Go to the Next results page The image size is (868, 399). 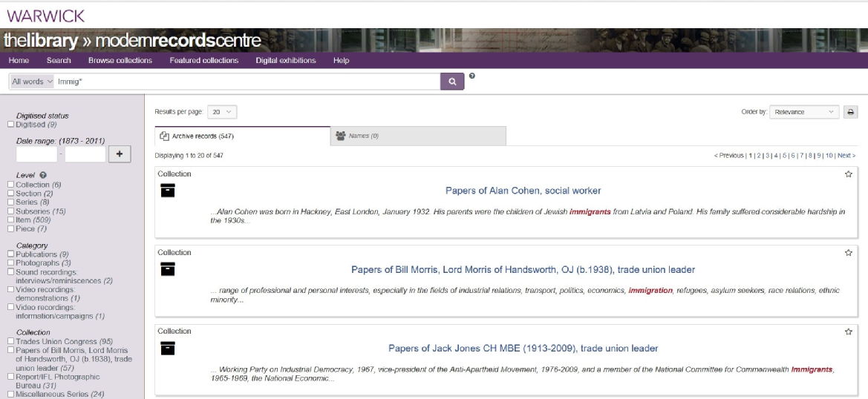[x=846, y=156]
